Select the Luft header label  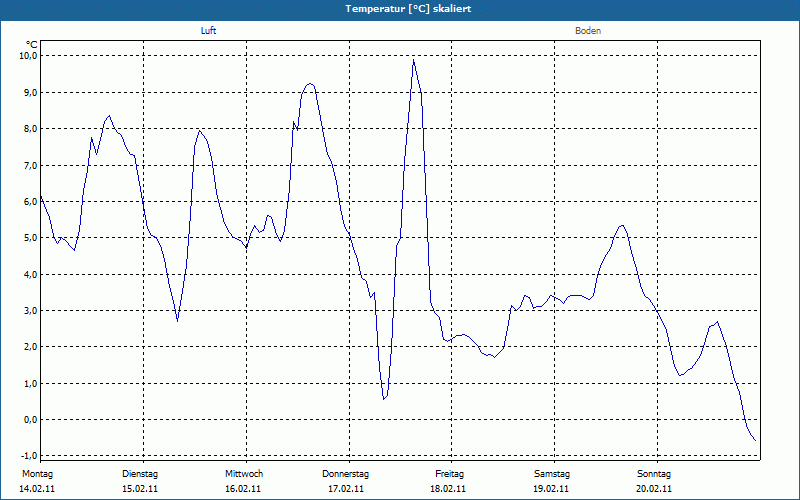point(208,31)
